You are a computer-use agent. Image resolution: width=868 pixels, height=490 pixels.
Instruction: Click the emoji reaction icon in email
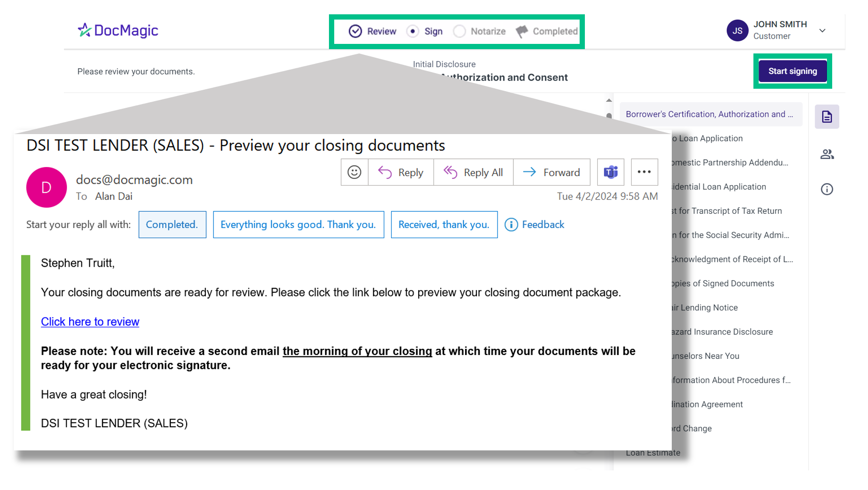(354, 172)
